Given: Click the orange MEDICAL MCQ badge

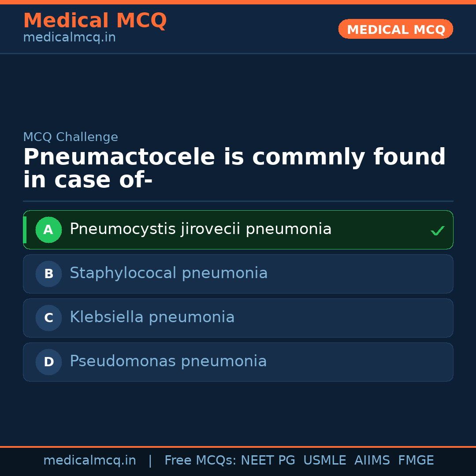Looking at the screenshot, I should 396,29.
